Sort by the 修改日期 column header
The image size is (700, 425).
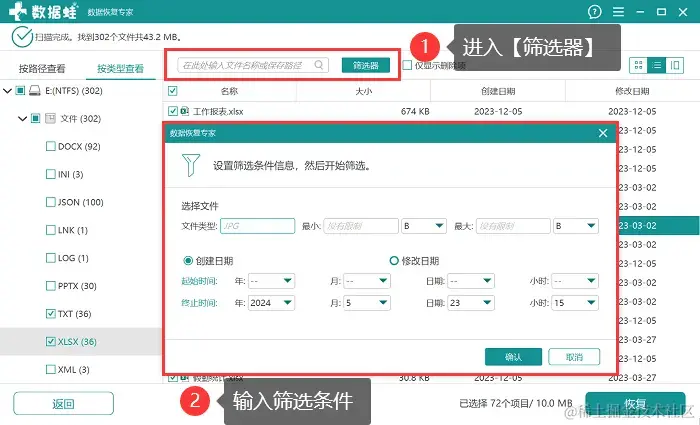pos(632,91)
